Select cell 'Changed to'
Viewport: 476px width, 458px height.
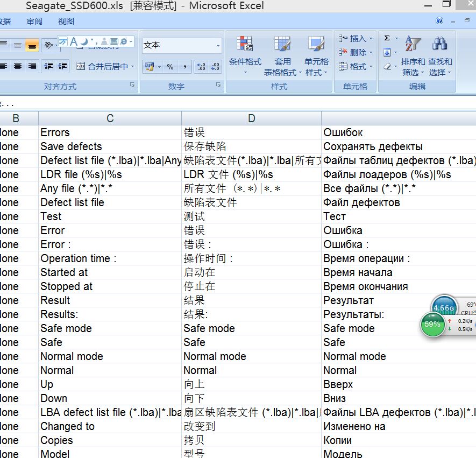tap(110, 426)
